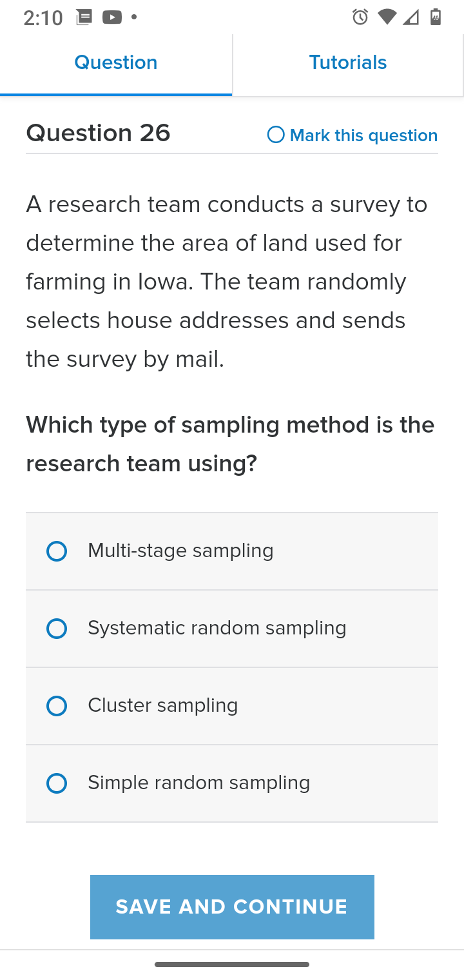Tap the bottom navigation gesture handle
464x980 pixels.
[x=232, y=965]
